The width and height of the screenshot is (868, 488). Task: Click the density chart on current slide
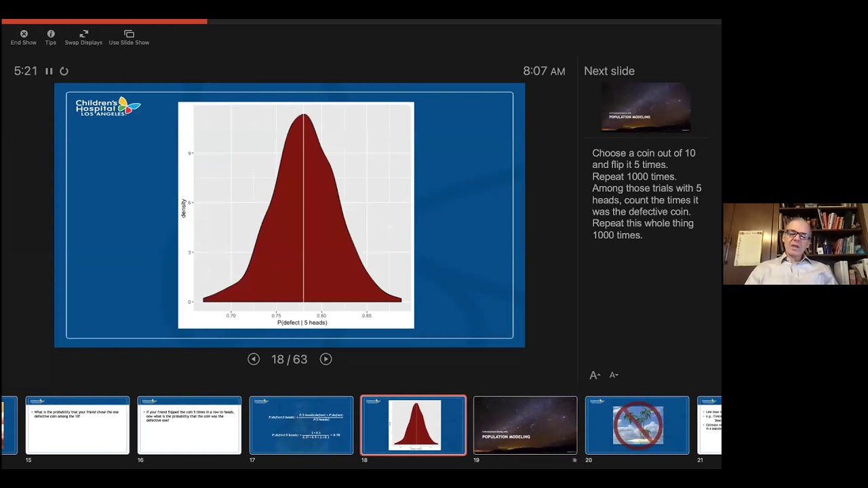point(296,215)
